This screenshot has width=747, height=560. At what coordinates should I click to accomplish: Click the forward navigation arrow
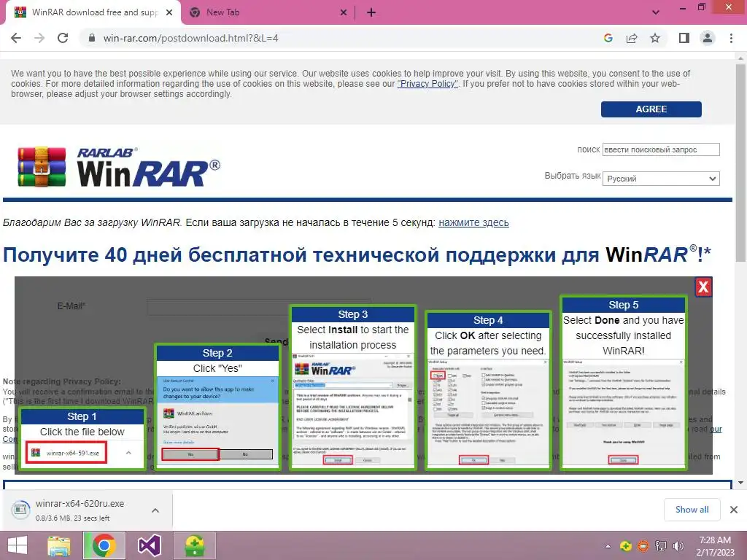(39, 38)
